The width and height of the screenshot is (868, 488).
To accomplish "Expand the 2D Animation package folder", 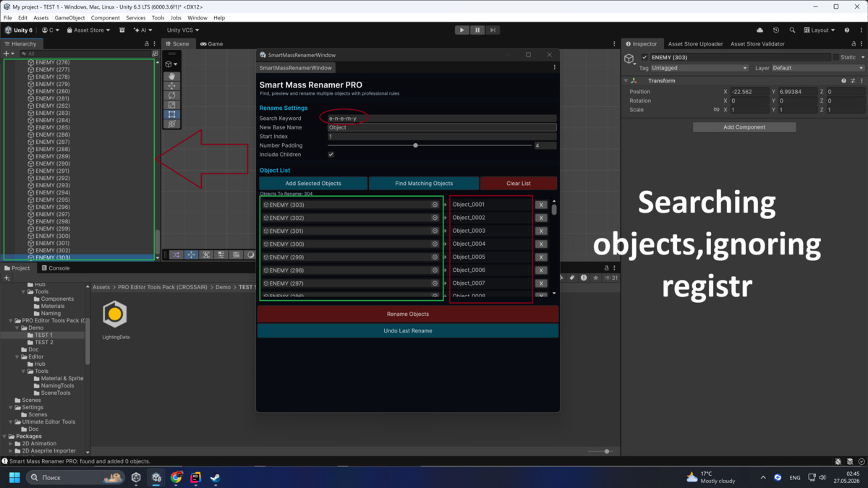I will [x=11, y=443].
